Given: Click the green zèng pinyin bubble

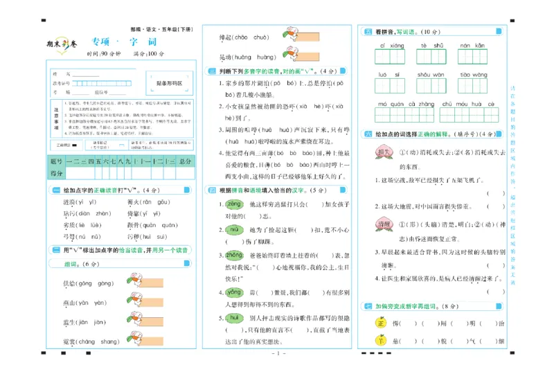Looking at the screenshot, I should click(234, 204).
